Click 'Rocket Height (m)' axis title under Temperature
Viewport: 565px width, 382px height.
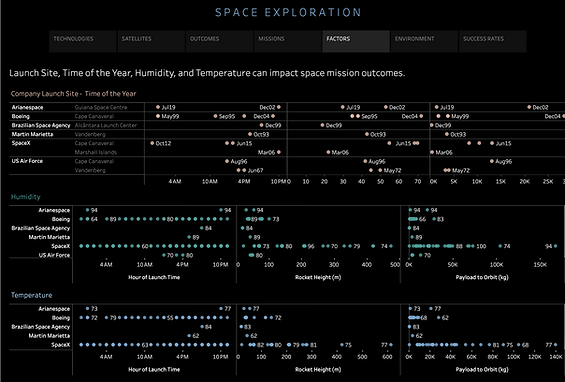click(318, 369)
